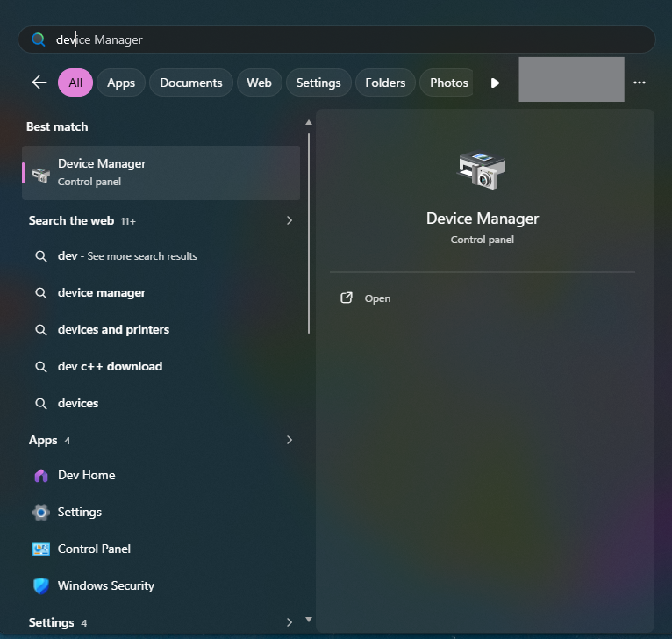Click magnifier icon beside 'device manager' suggestion
The height and width of the screenshot is (639, 672).
41,293
